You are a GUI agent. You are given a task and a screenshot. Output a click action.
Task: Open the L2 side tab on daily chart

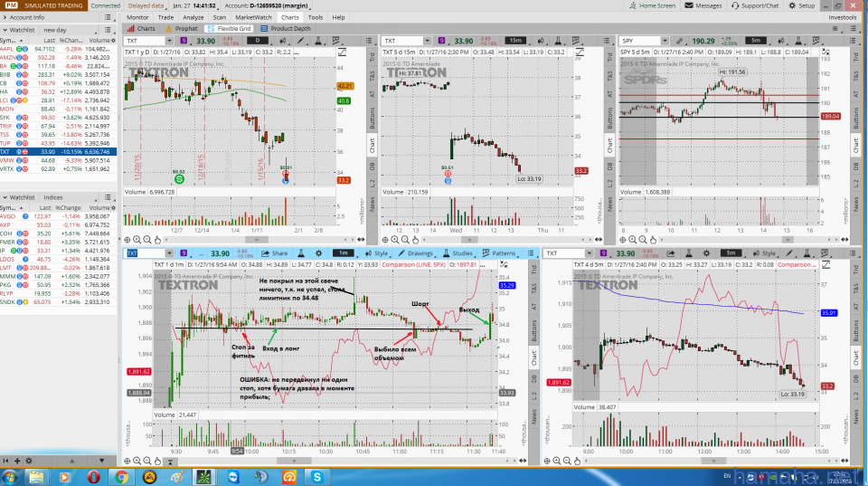(372, 184)
